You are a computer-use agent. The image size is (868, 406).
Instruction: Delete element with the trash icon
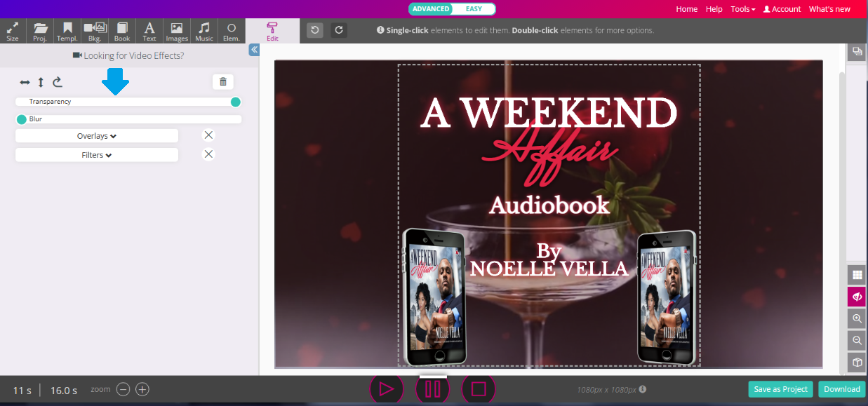[223, 82]
